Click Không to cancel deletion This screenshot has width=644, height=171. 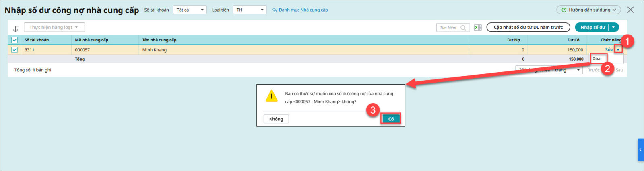pyautogui.click(x=276, y=119)
